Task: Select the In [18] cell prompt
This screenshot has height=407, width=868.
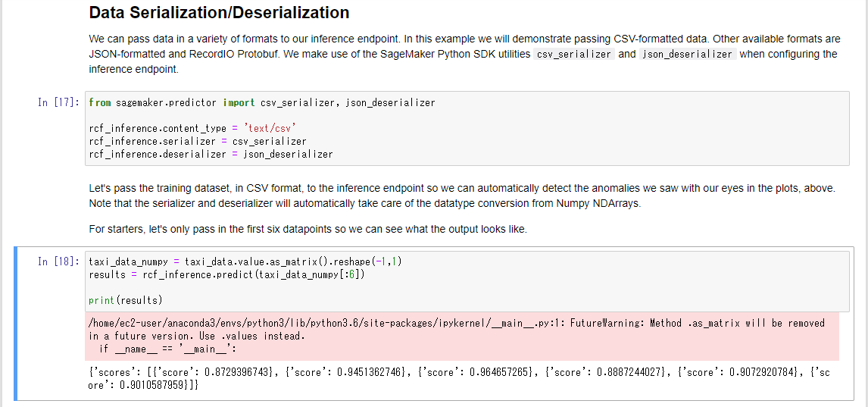Action: pyautogui.click(x=58, y=261)
